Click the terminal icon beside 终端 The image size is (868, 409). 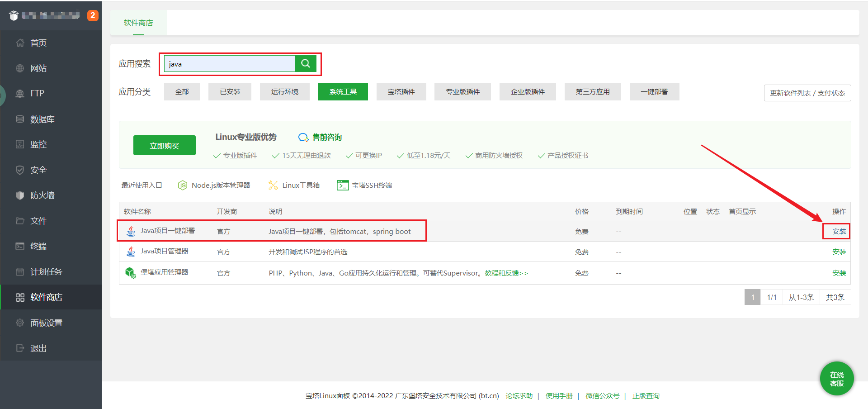(20, 246)
